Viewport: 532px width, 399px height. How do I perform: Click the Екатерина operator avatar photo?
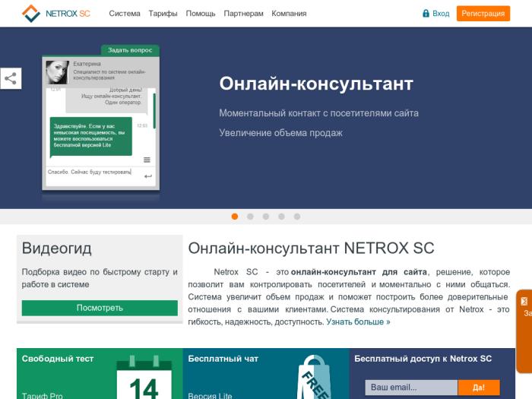coord(57,72)
